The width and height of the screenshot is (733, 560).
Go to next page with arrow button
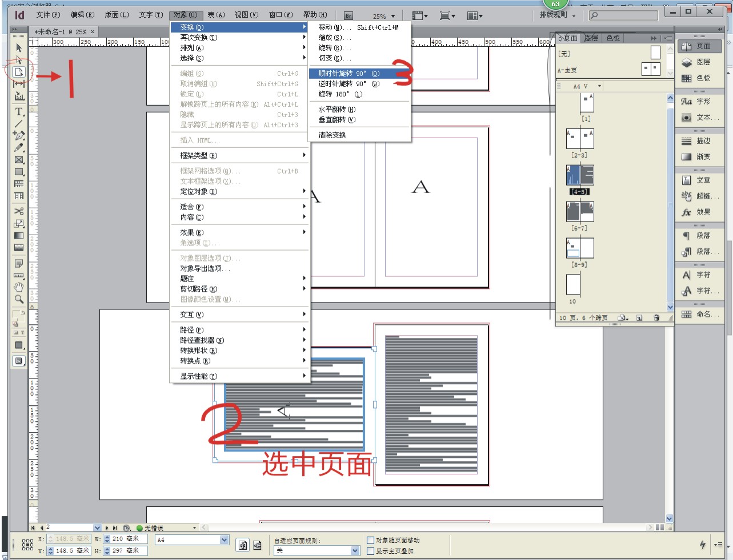(x=107, y=528)
